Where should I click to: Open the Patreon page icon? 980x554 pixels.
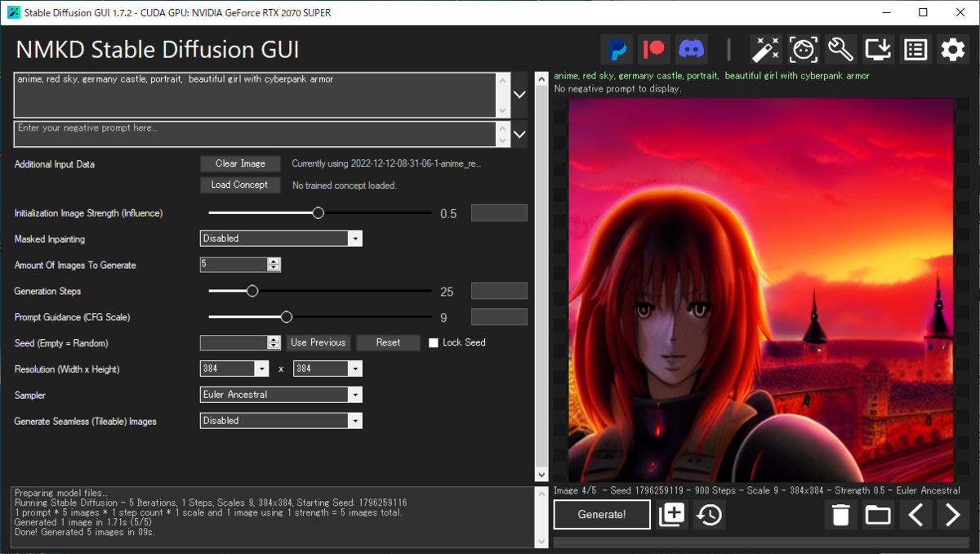[x=654, y=50]
